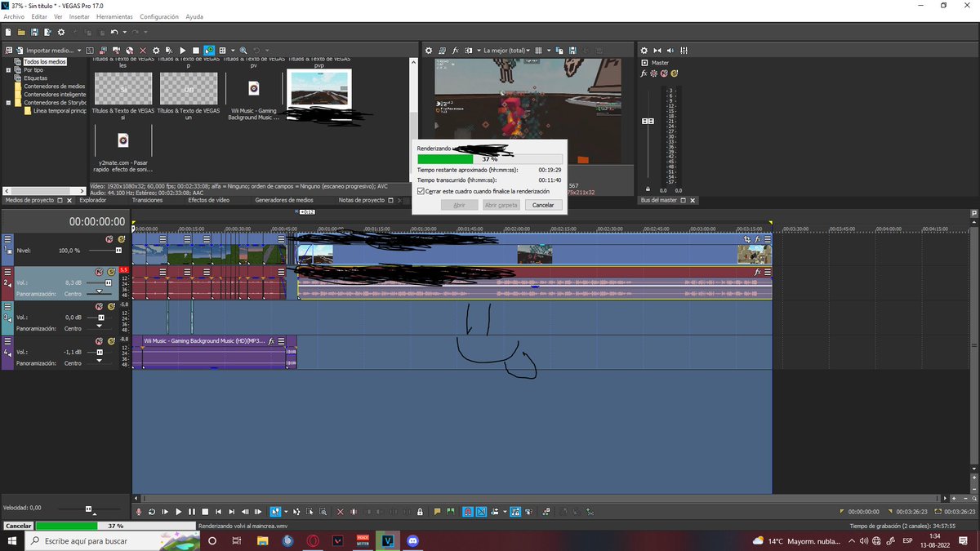Switch to the Transiciones tab
980x551 pixels.
click(x=147, y=200)
